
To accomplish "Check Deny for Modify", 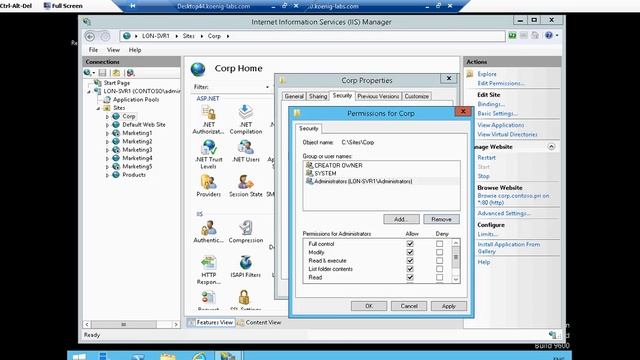I will pos(439,252).
